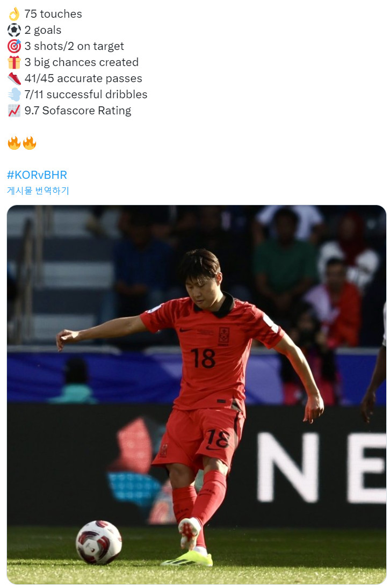Click the soccer ball emoji beside 2 goals

coord(15,30)
